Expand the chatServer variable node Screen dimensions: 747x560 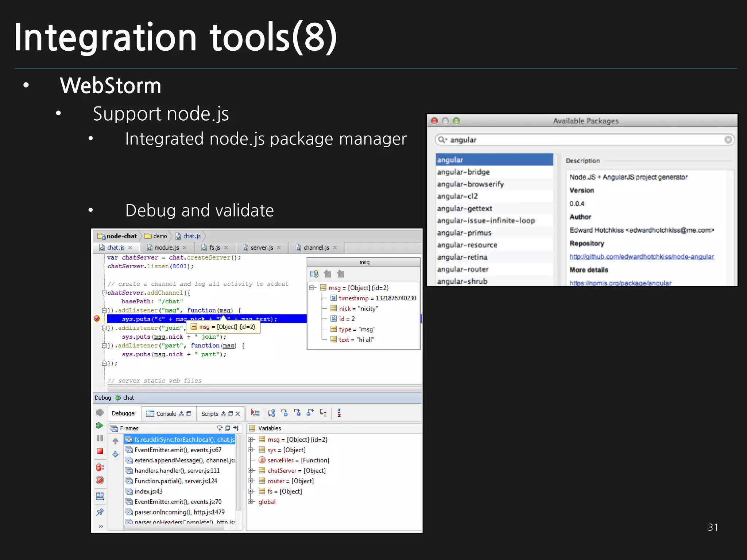[x=251, y=471]
